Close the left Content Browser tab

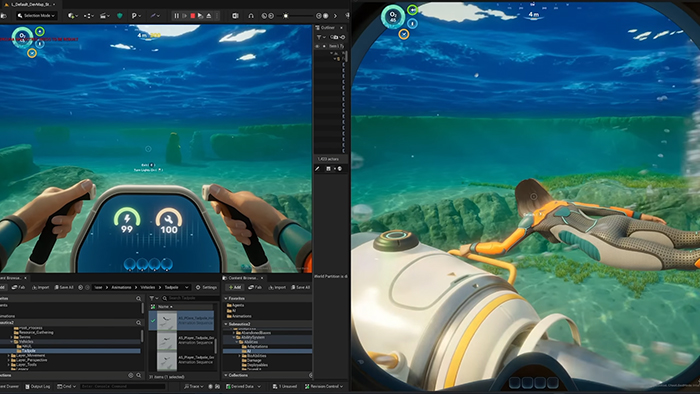point(25,278)
